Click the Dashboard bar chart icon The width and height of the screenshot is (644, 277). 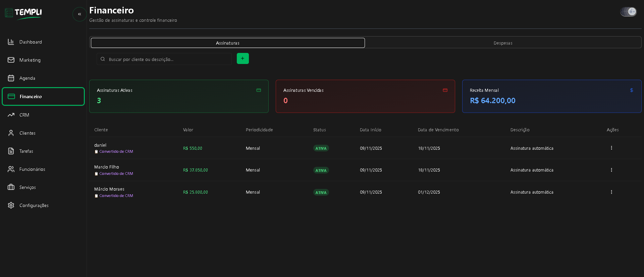coord(11,42)
